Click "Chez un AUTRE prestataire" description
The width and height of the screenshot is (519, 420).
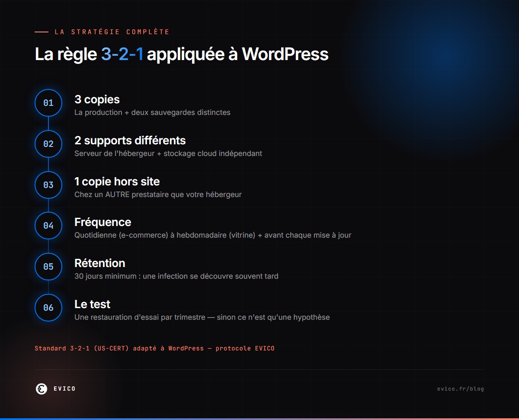coord(158,194)
